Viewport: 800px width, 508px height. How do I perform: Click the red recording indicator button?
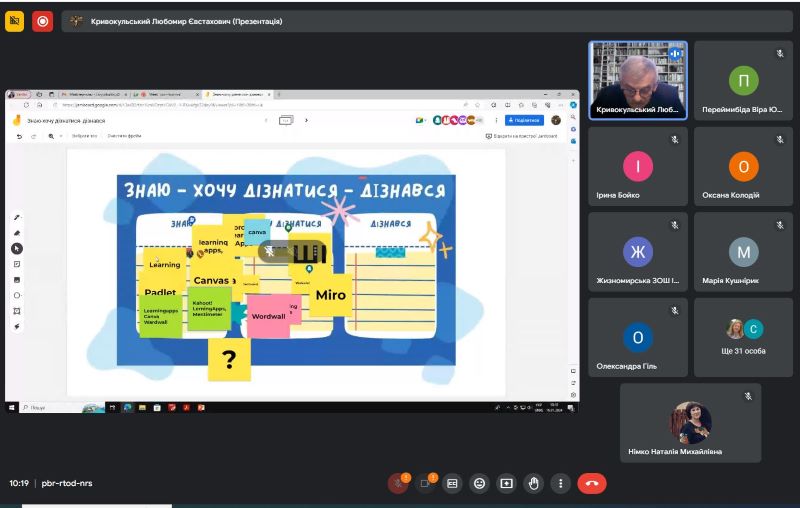coord(42,21)
